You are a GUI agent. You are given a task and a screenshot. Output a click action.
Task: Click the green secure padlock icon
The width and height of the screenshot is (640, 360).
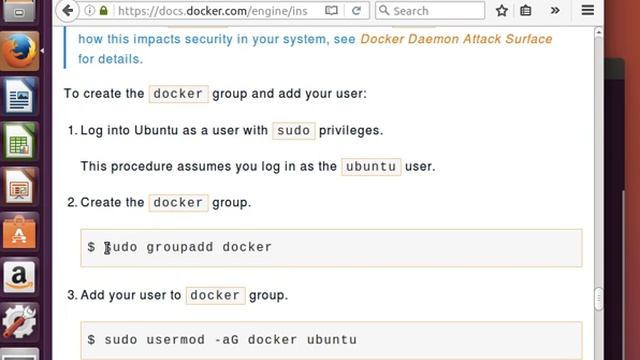pyautogui.click(x=104, y=11)
